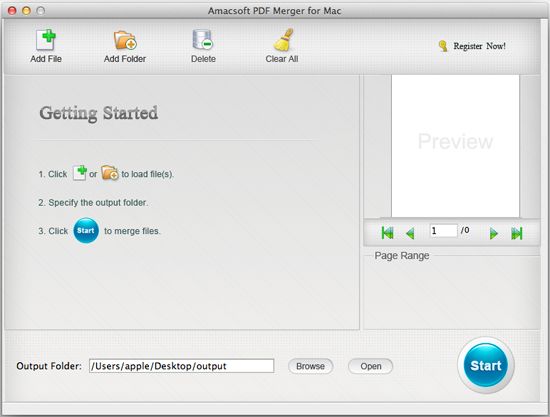Jump to first page in preview
The image size is (550, 417).
click(387, 233)
